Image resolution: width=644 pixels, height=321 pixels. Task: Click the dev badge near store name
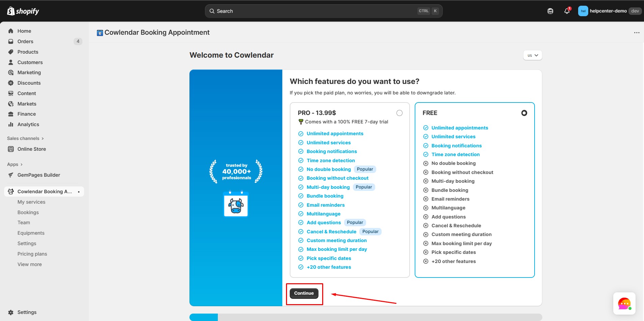(x=635, y=11)
